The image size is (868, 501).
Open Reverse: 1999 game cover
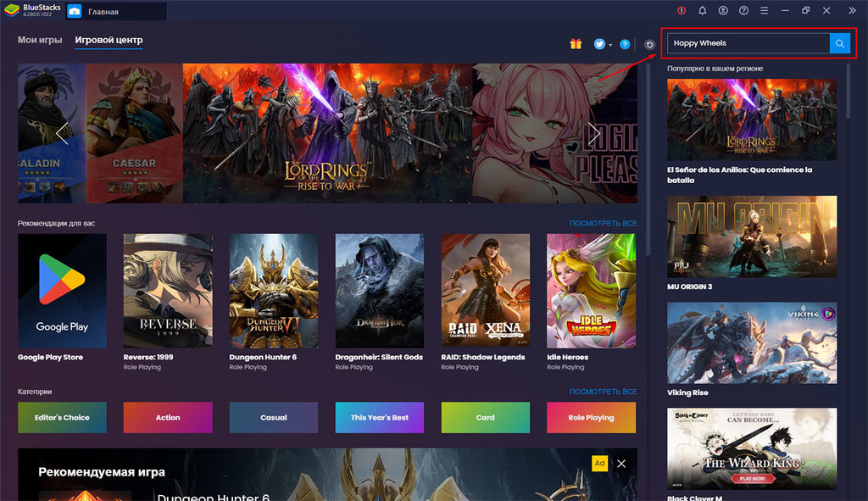(x=168, y=291)
